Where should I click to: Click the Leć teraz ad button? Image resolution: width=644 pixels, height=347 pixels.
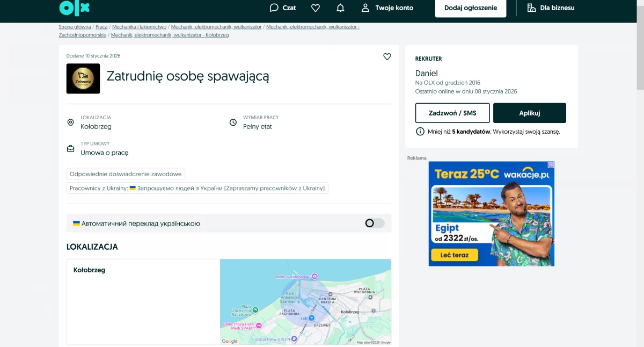point(455,255)
